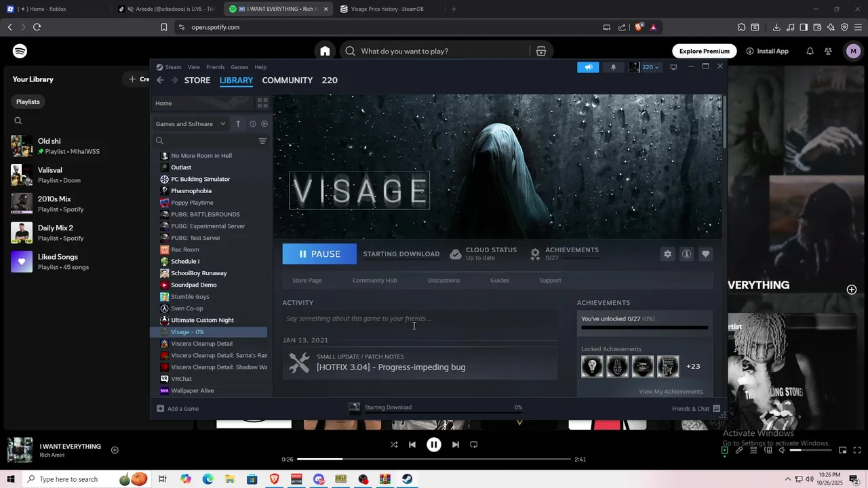Click Steam announcements megaphone icon
The width and height of the screenshot is (868, 488).
(x=588, y=67)
